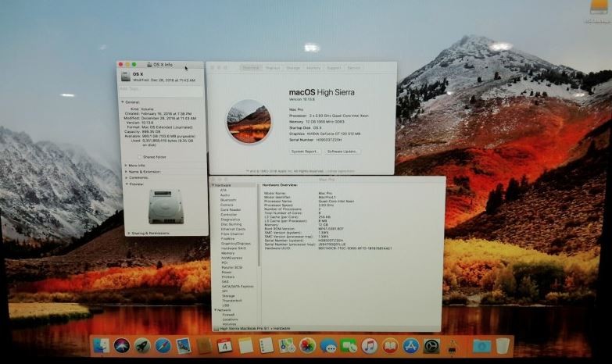Select Disc Burning in the Hardware list

(x=231, y=224)
